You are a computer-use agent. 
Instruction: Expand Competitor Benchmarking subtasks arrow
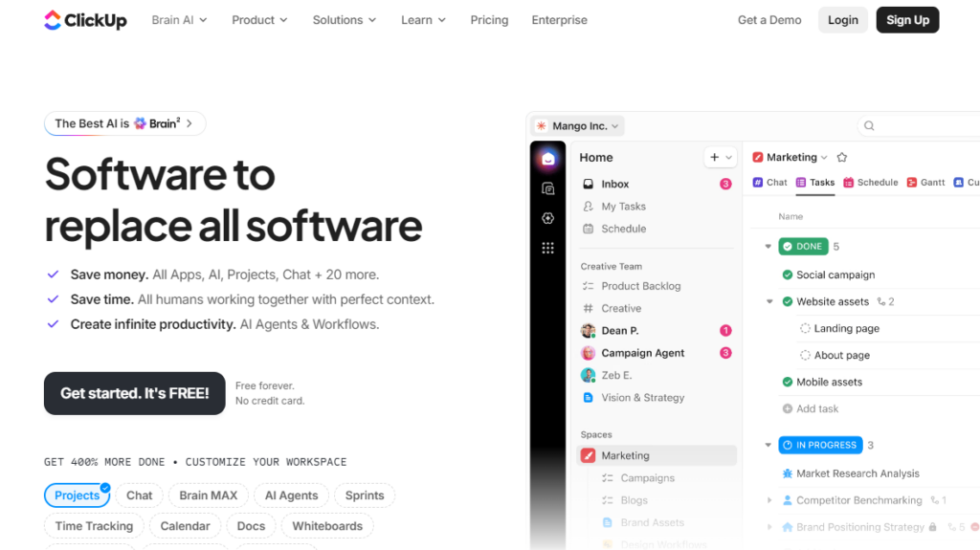(769, 500)
